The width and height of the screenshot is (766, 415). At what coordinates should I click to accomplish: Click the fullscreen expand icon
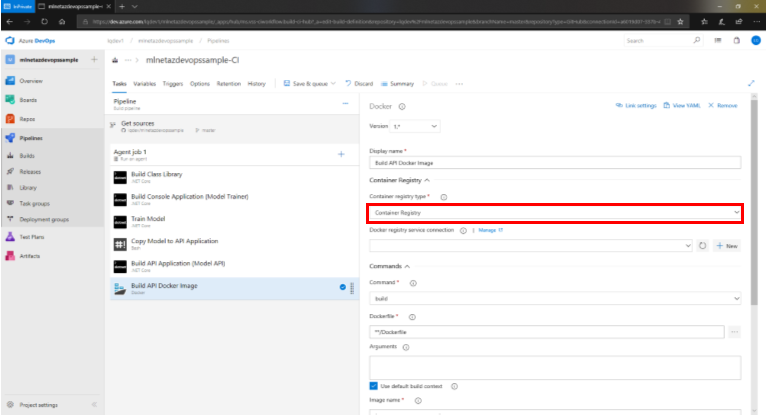click(x=751, y=84)
